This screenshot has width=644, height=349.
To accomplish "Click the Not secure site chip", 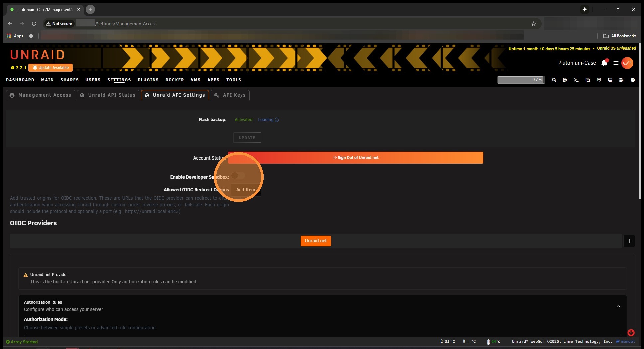I will coord(59,24).
